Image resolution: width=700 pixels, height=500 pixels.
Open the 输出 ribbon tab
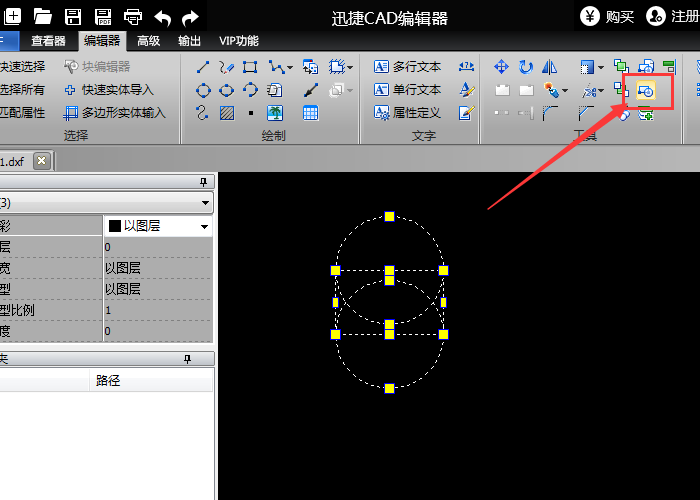[x=188, y=41]
